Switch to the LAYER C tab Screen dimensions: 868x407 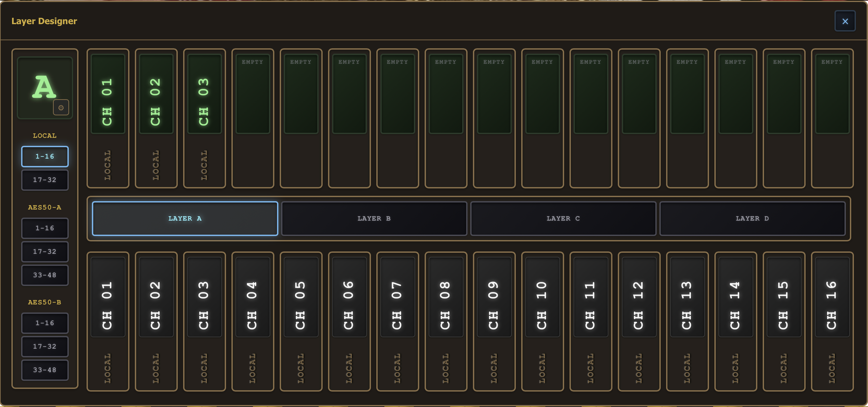563,218
